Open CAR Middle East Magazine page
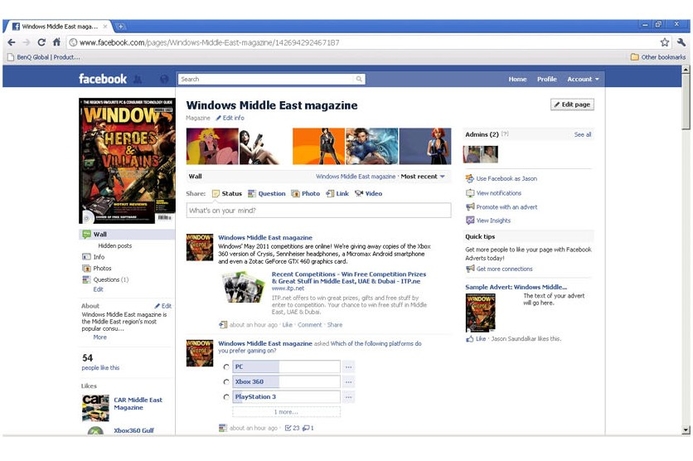 point(138,404)
